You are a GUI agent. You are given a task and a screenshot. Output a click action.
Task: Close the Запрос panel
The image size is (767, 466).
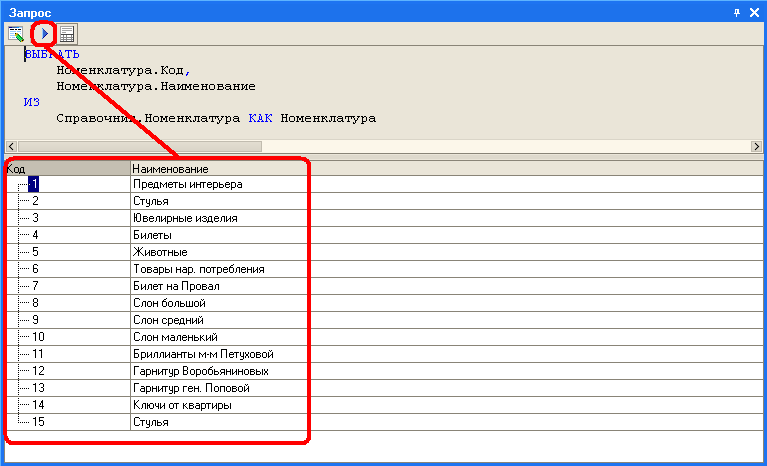pos(754,13)
